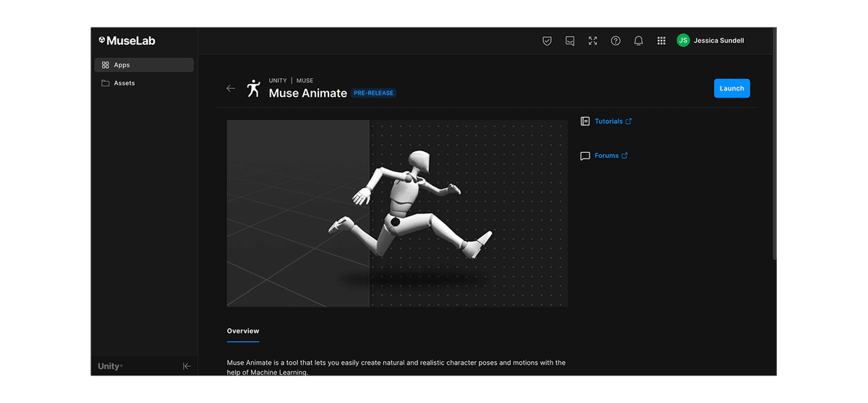Open notifications bell
Screen dimensions: 868x403
[x=638, y=41]
